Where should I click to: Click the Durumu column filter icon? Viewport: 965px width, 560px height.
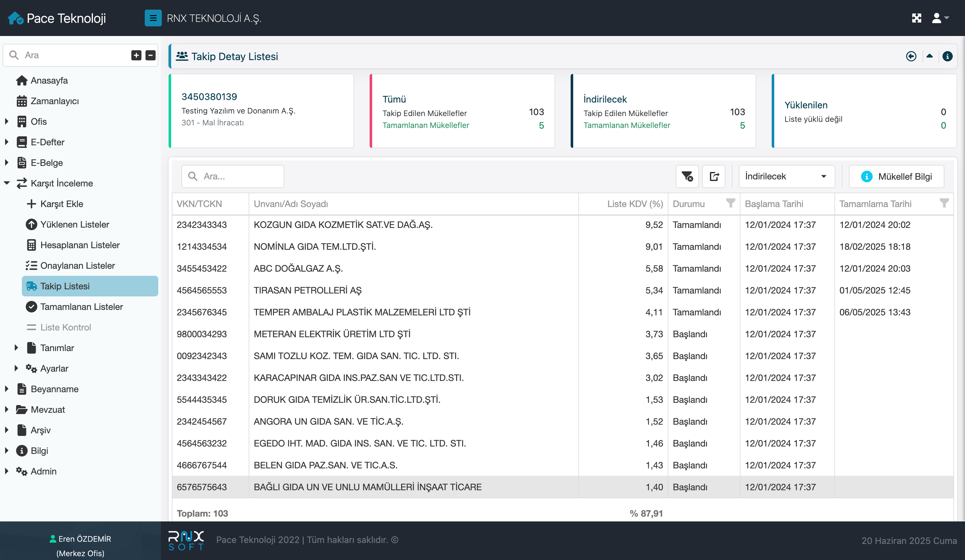[730, 203]
